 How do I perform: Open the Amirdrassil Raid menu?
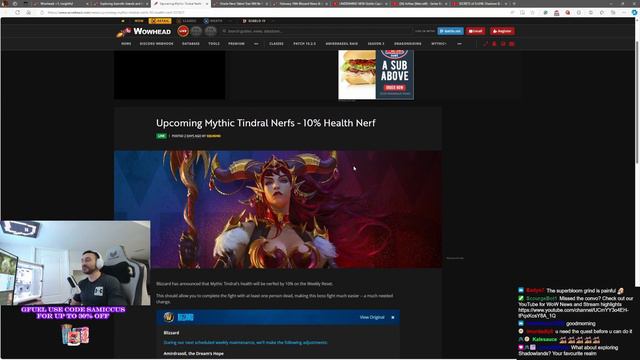click(x=342, y=44)
